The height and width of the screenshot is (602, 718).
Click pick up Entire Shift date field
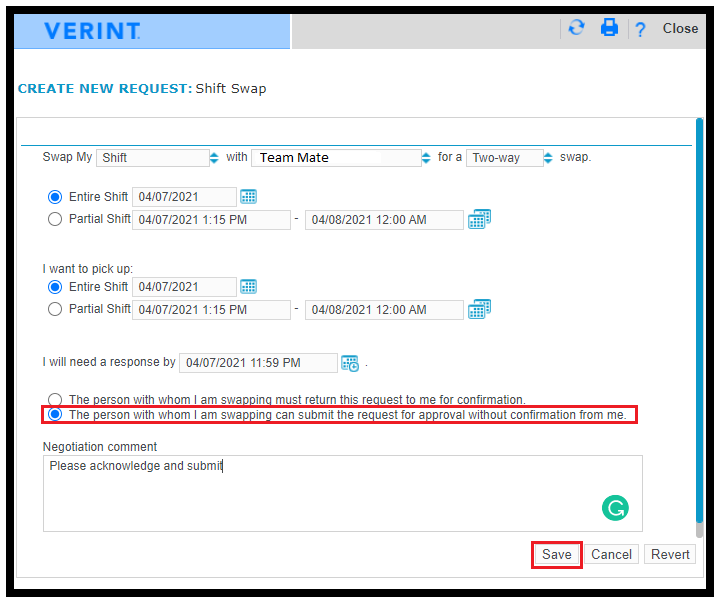pos(185,287)
